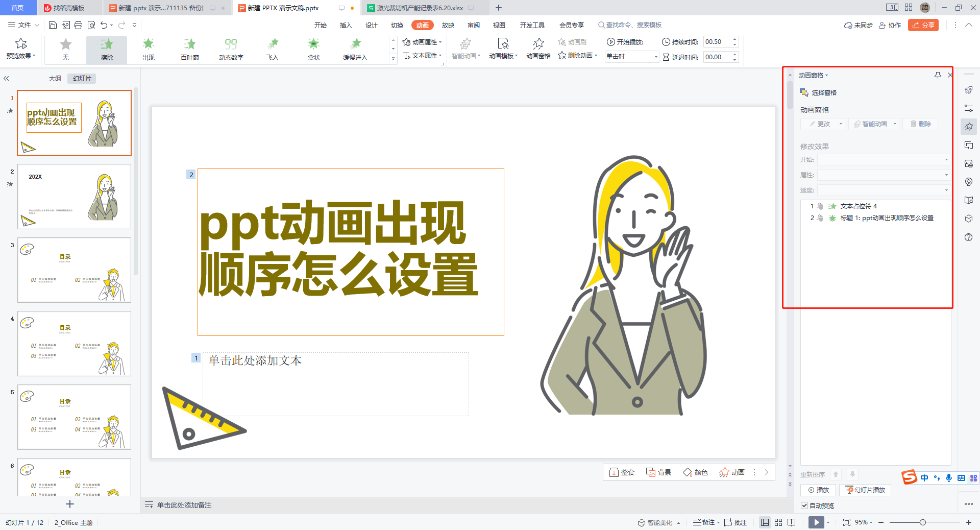Move animation up with reorder arrow
980x530 pixels.
pyautogui.click(x=836, y=474)
